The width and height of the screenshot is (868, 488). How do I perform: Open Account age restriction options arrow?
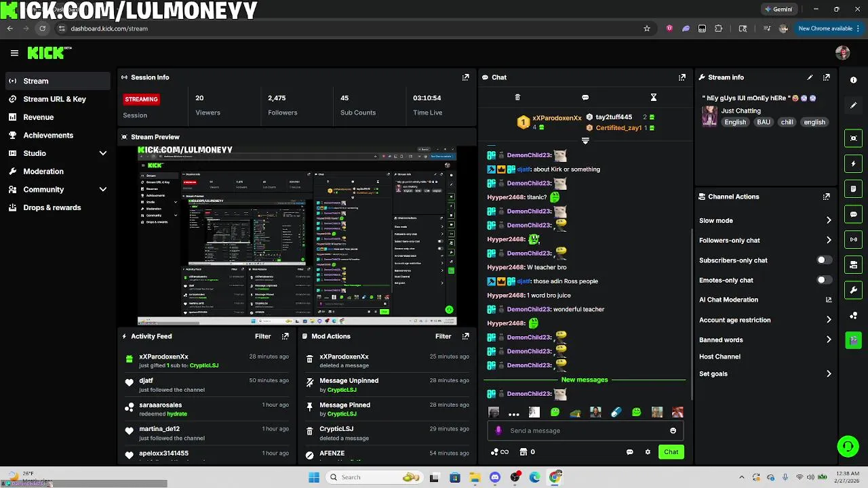tap(828, 320)
